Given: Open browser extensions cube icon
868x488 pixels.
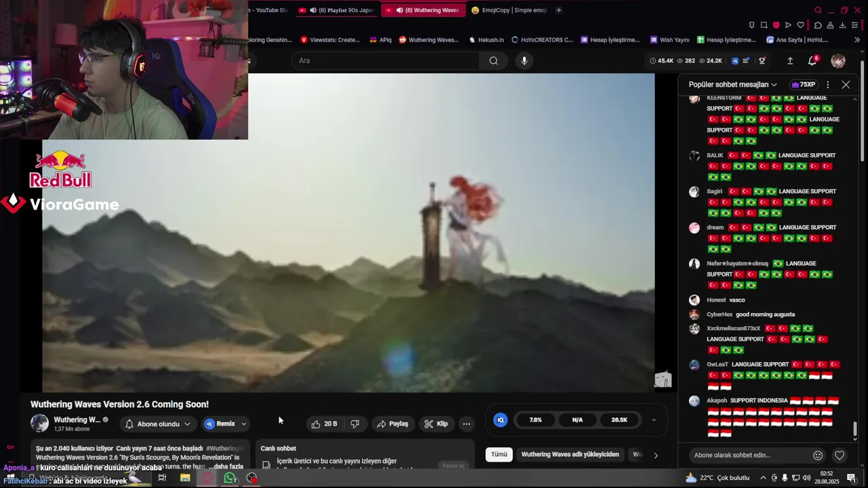Looking at the screenshot, I should tap(818, 25).
